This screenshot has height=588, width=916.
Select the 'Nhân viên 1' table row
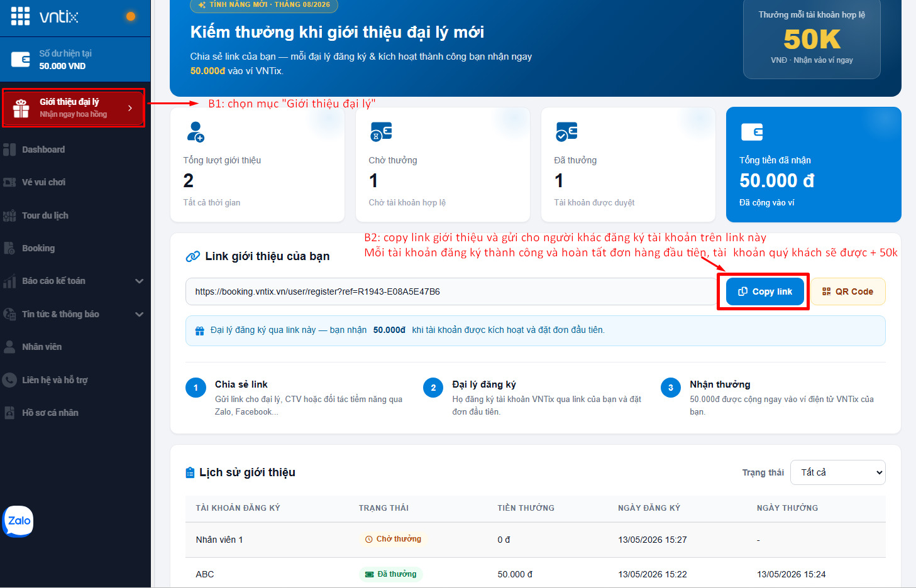tap(536, 540)
